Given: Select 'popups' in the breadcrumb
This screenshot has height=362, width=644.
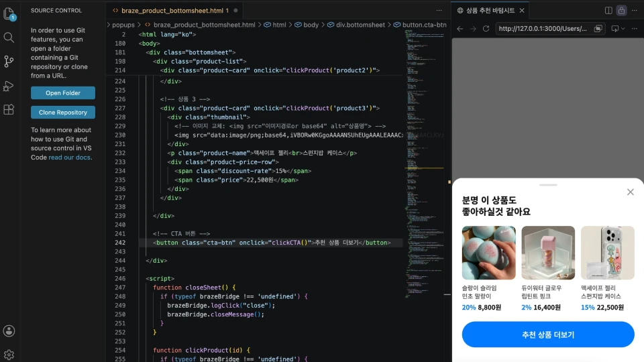Looking at the screenshot, I should (123, 25).
